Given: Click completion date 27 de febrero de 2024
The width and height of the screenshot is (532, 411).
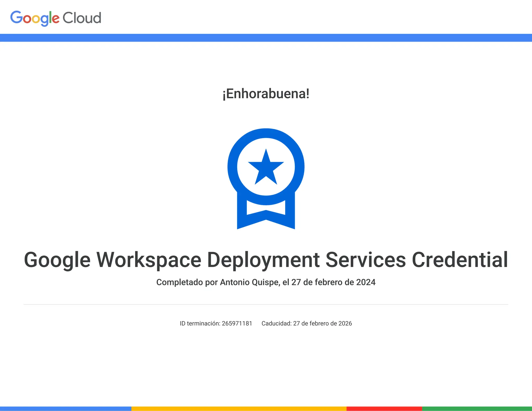Looking at the screenshot, I should (x=333, y=282).
